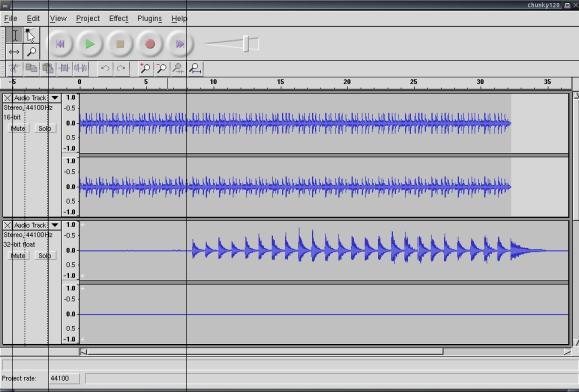Start playback with the green Play button

point(90,44)
